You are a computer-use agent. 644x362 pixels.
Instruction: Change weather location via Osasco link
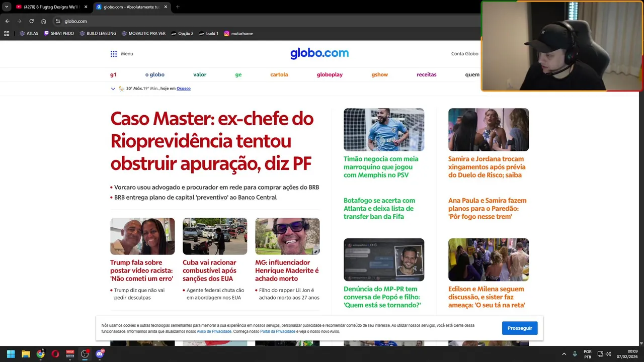click(x=184, y=88)
